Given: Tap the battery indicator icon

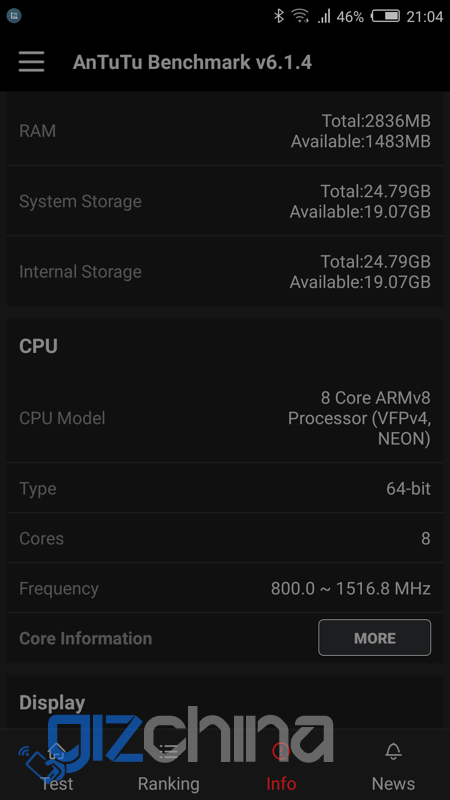Looking at the screenshot, I should [x=385, y=16].
